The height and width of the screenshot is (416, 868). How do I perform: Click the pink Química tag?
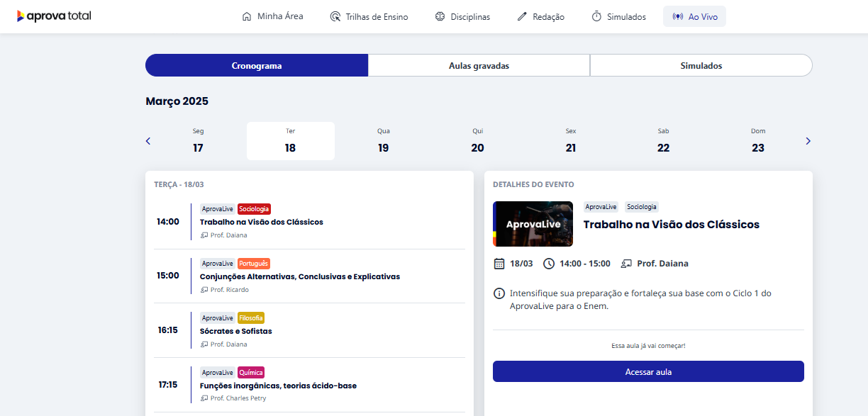(251, 373)
